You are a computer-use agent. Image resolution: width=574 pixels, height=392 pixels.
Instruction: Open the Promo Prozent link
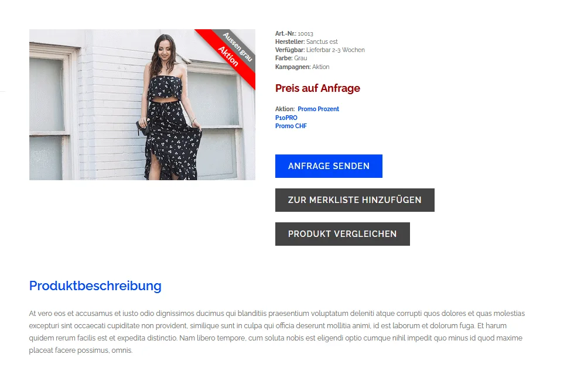point(318,109)
